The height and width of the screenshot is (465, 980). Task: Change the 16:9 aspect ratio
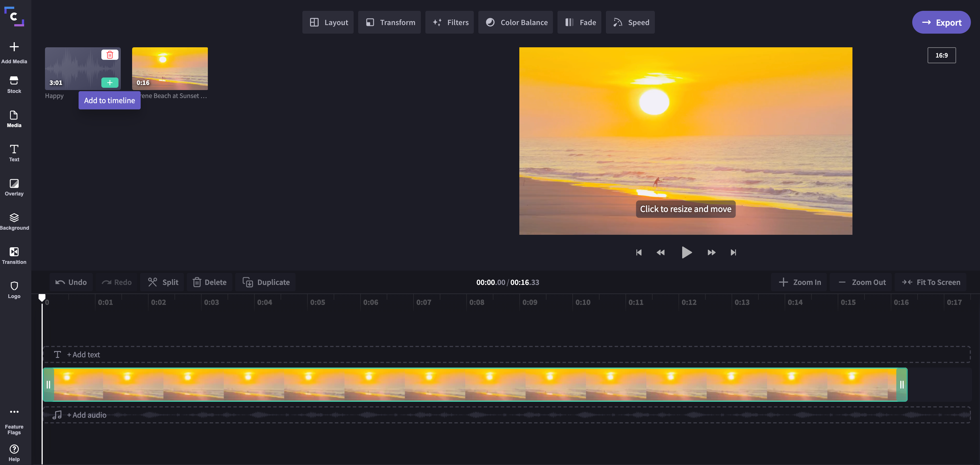(942, 55)
